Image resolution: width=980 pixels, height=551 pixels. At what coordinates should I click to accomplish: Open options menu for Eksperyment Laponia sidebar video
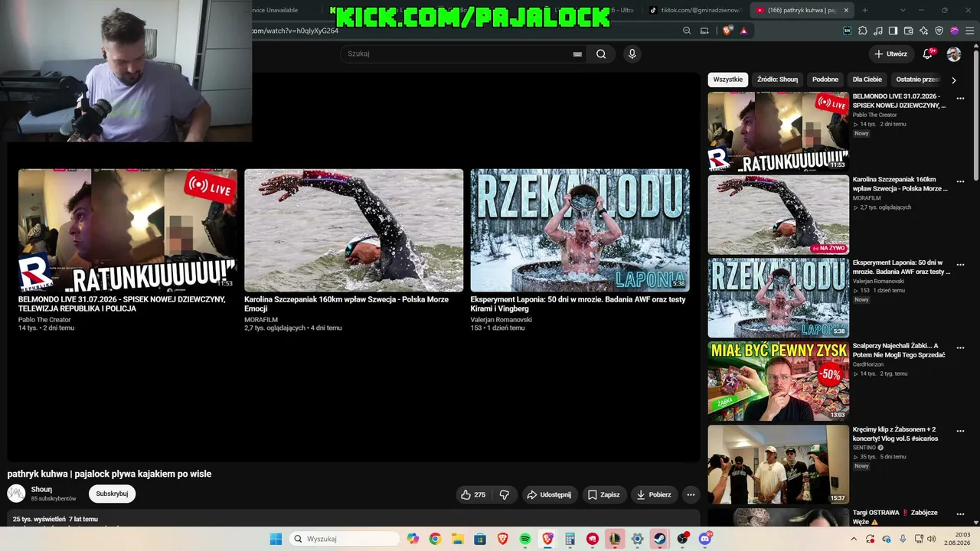(x=960, y=264)
